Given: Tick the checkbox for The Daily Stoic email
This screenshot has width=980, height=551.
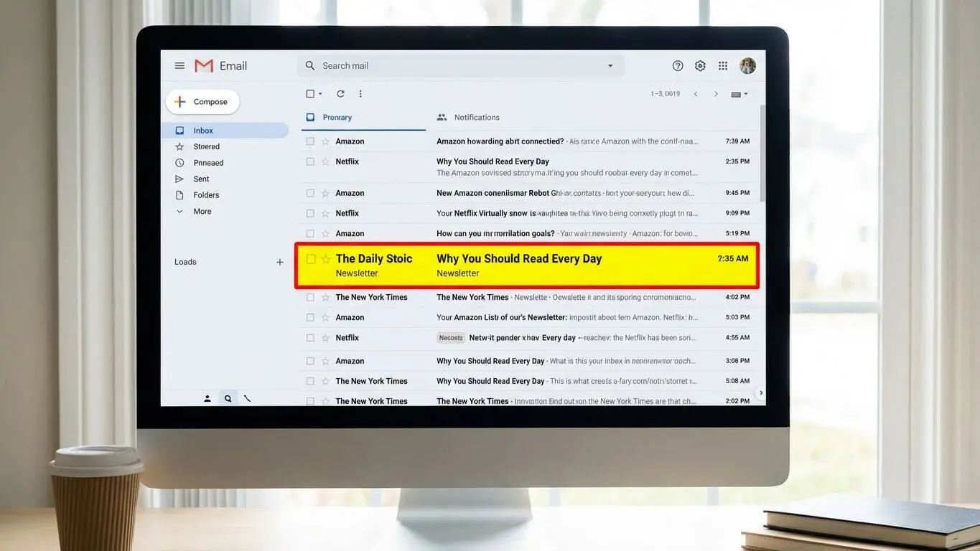Looking at the screenshot, I should tap(311, 259).
